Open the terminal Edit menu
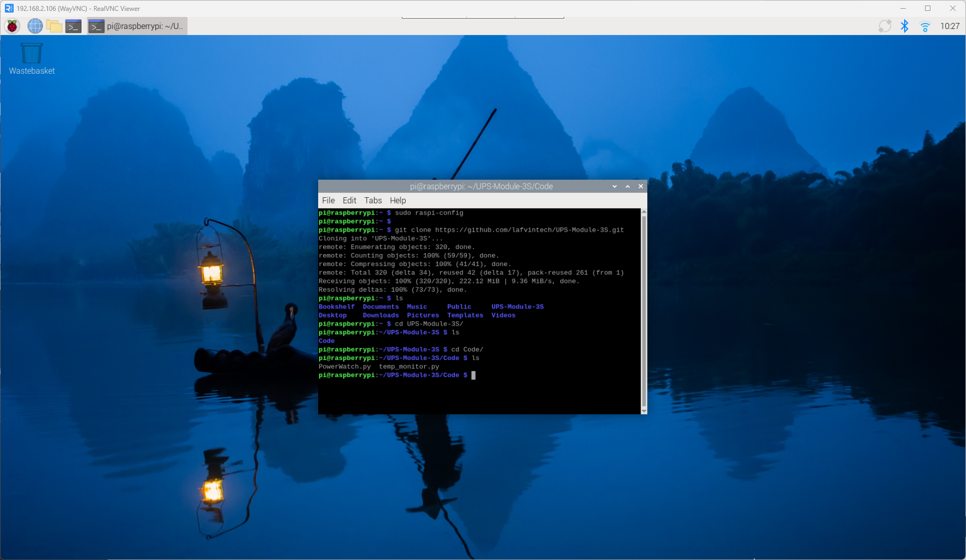The image size is (966, 560). (x=349, y=201)
